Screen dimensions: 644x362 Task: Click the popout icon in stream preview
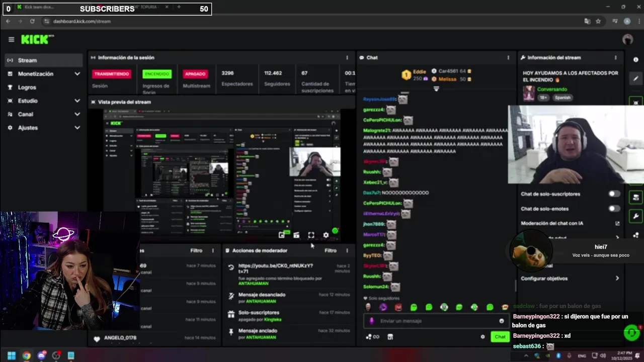[282, 235]
